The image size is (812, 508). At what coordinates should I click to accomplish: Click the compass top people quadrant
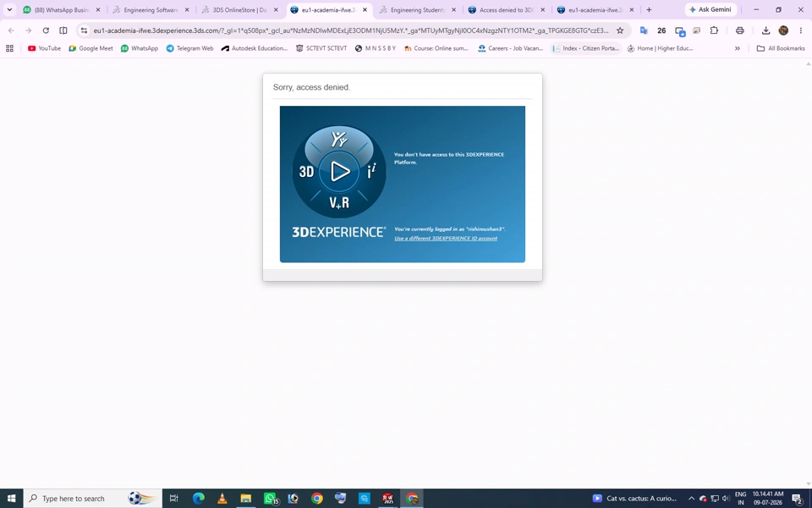pos(339,139)
